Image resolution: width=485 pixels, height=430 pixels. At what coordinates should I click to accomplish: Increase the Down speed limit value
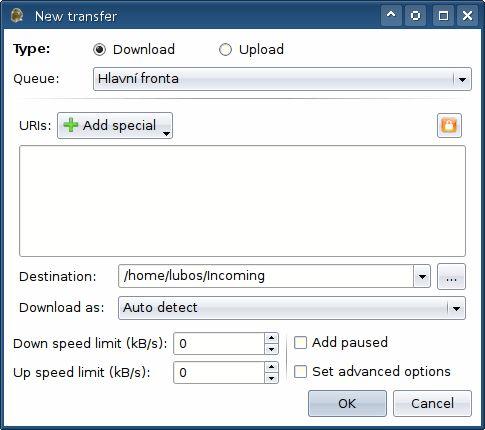[271, 338]
